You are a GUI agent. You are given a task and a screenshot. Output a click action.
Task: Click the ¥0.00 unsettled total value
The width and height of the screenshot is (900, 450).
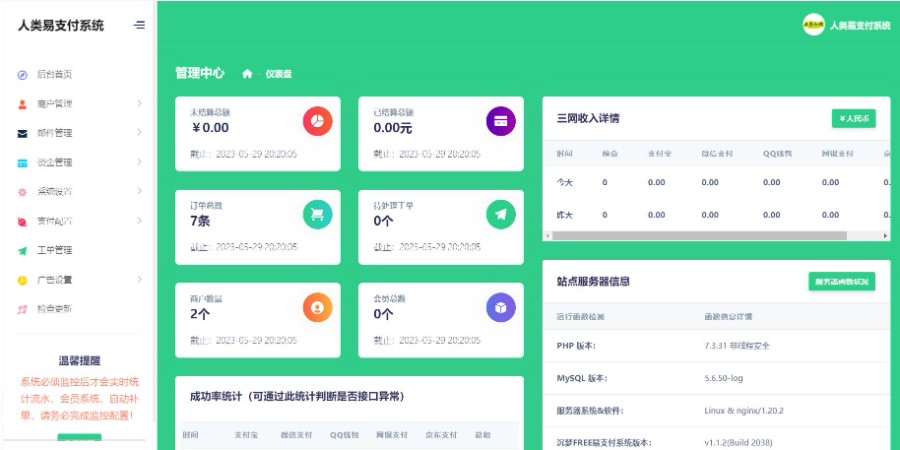coord(210,127)
